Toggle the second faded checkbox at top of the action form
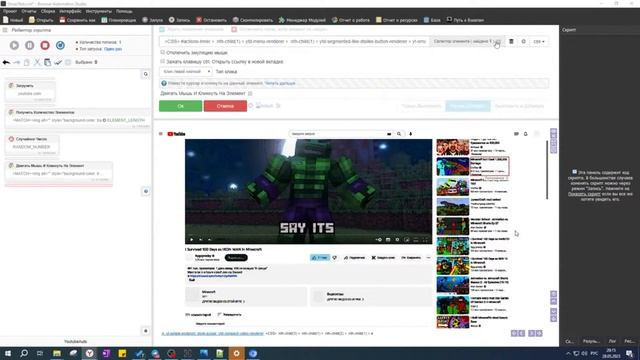640x360 pixels. [234, 29]
